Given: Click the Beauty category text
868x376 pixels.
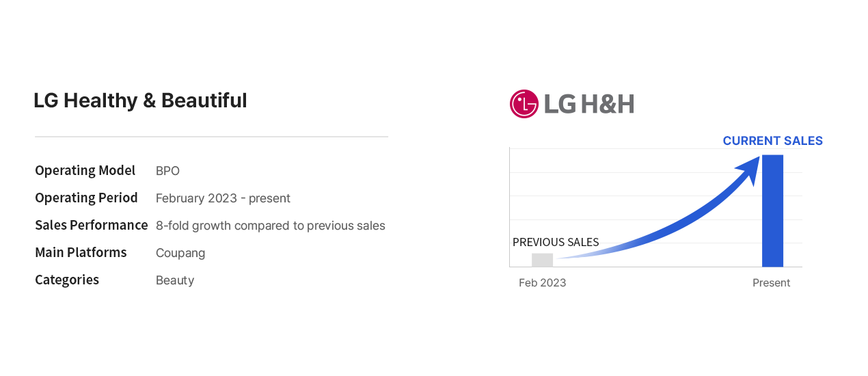Looking at the screenshot, I should 175,280.
